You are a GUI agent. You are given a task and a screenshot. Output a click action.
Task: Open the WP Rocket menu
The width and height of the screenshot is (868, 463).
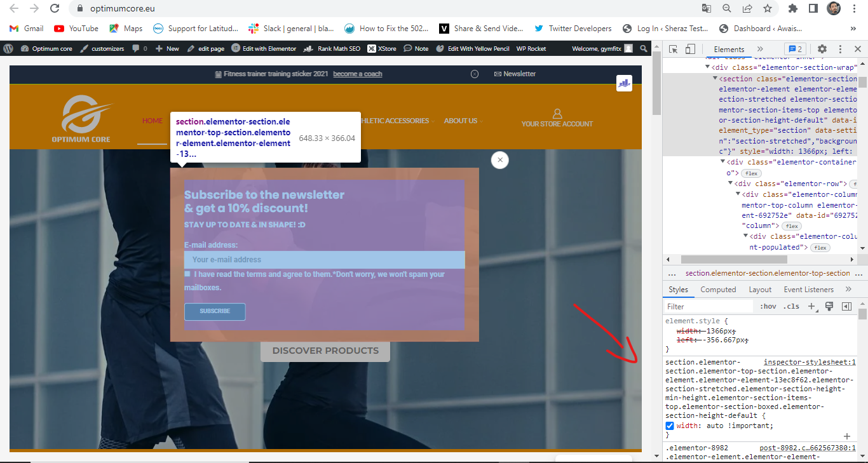[x=531, y=48]
